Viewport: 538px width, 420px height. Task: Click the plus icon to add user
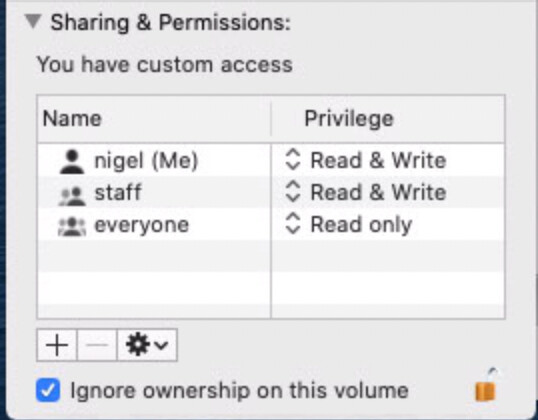57,345
